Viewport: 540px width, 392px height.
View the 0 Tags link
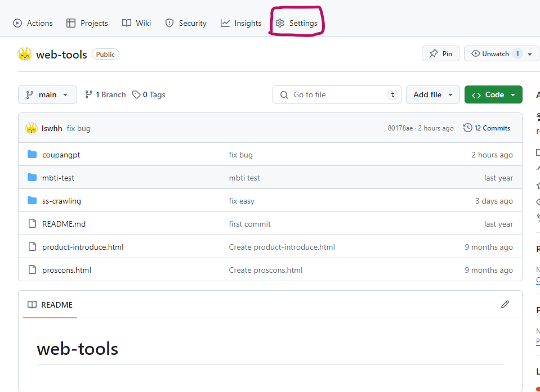tap(149, 94)
